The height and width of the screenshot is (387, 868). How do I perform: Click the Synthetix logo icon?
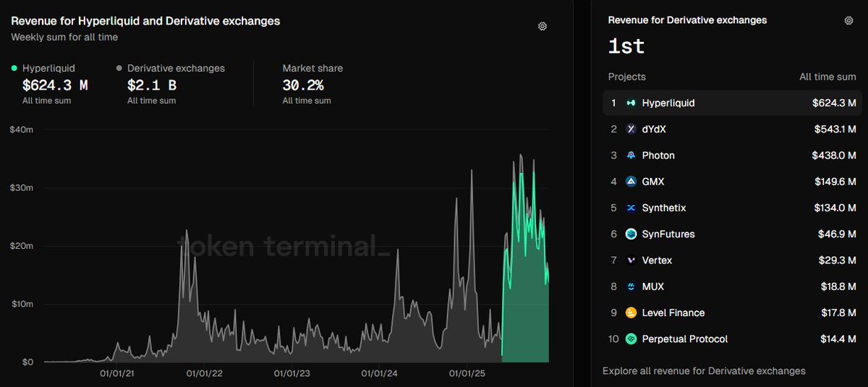click(631, 208)
